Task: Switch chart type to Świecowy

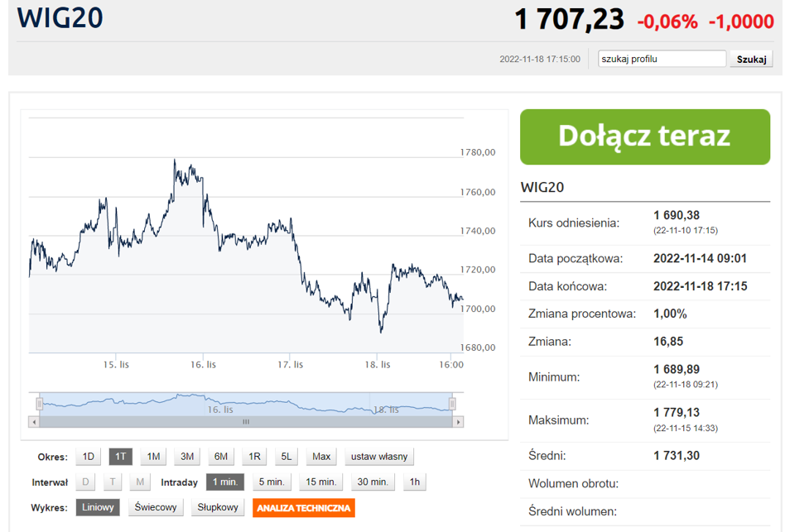Action: point(156,507)
